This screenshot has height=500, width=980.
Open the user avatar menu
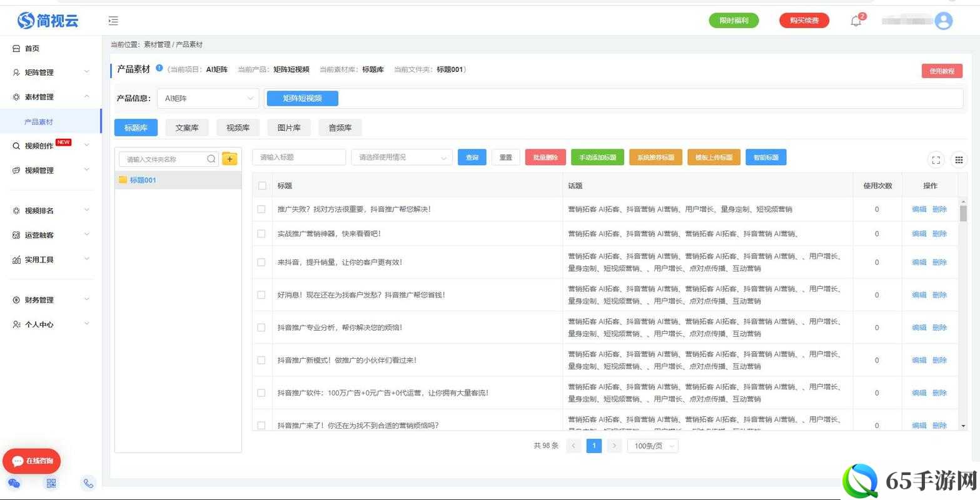[943, 21]
